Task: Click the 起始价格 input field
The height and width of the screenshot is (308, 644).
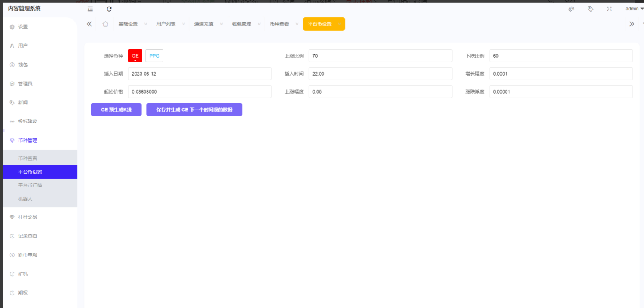Action: (200, 92)
